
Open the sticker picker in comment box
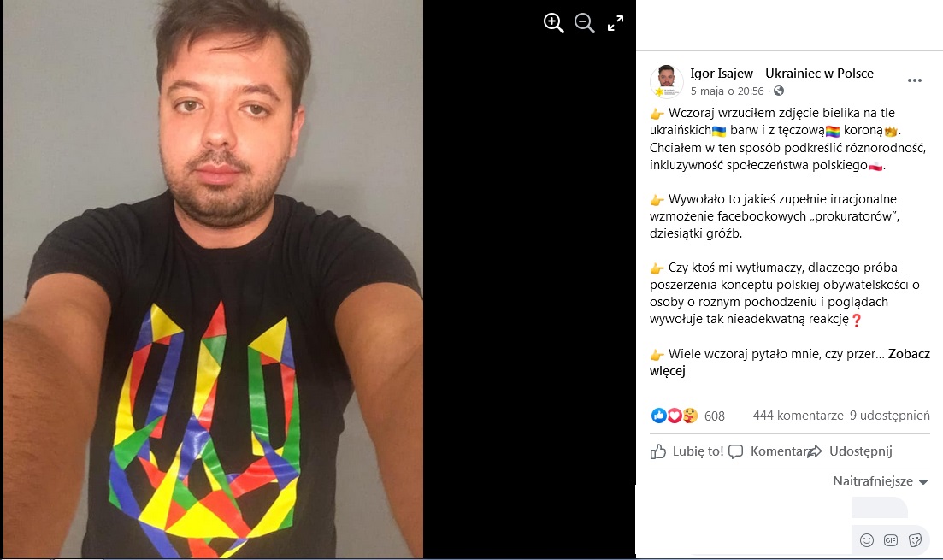915,540
